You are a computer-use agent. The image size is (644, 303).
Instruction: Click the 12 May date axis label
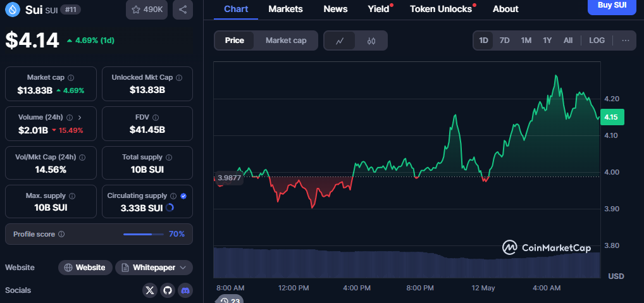pyautogui.click(x=483, y=288)
